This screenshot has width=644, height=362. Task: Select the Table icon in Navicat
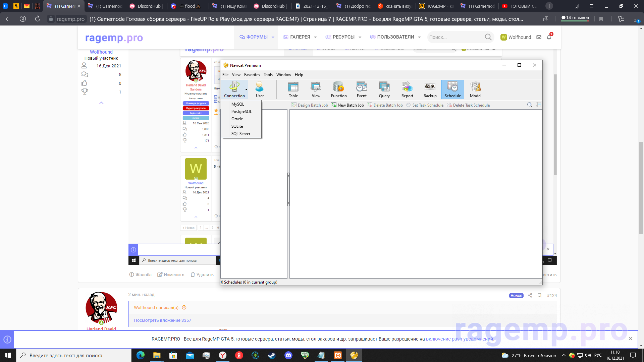[x=293, y=89]
